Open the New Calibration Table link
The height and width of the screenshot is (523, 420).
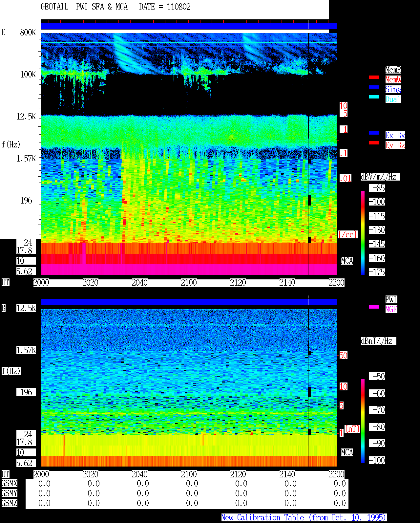[304, 517]
